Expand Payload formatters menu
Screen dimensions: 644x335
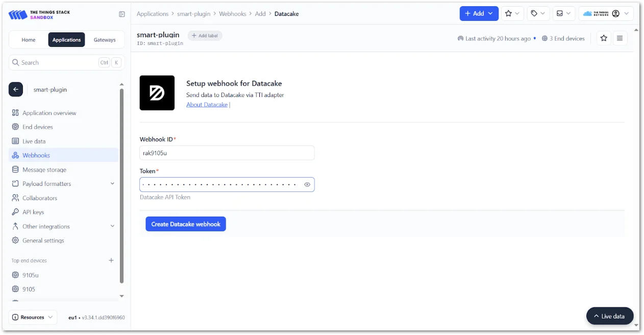(63, 184)
